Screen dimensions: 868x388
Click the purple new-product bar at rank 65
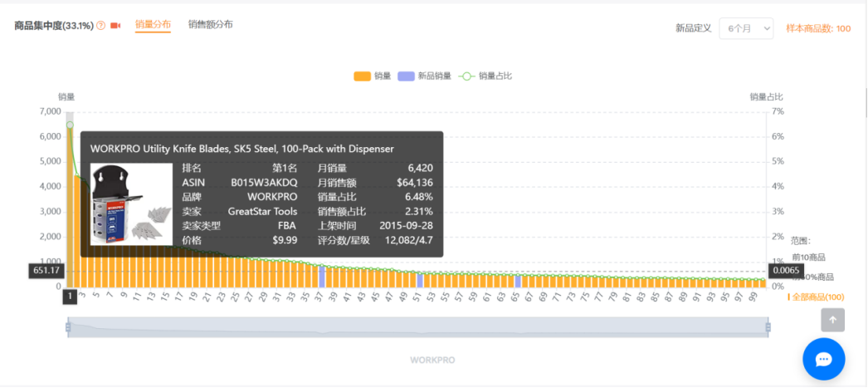pyautogui.click(x=518, y=282)
